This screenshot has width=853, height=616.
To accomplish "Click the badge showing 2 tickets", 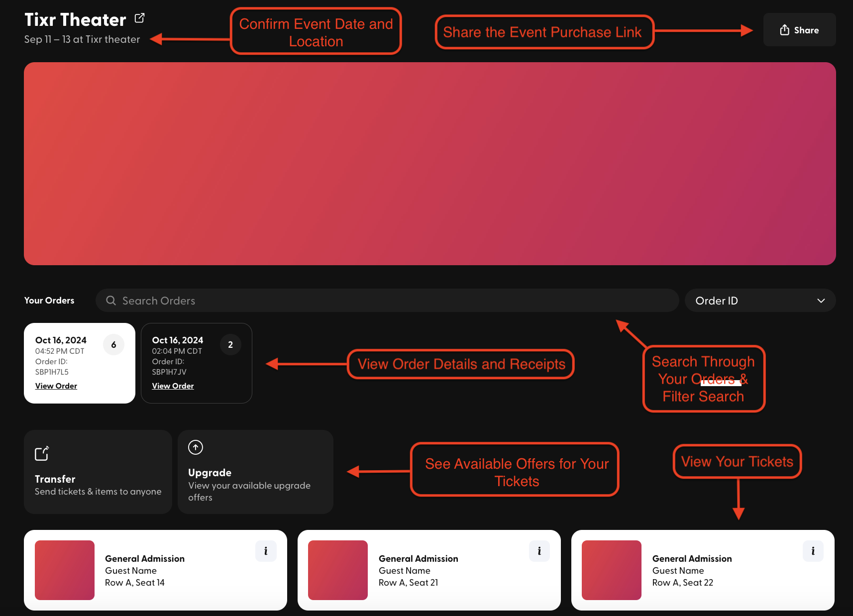I will (x=230, y=344).
